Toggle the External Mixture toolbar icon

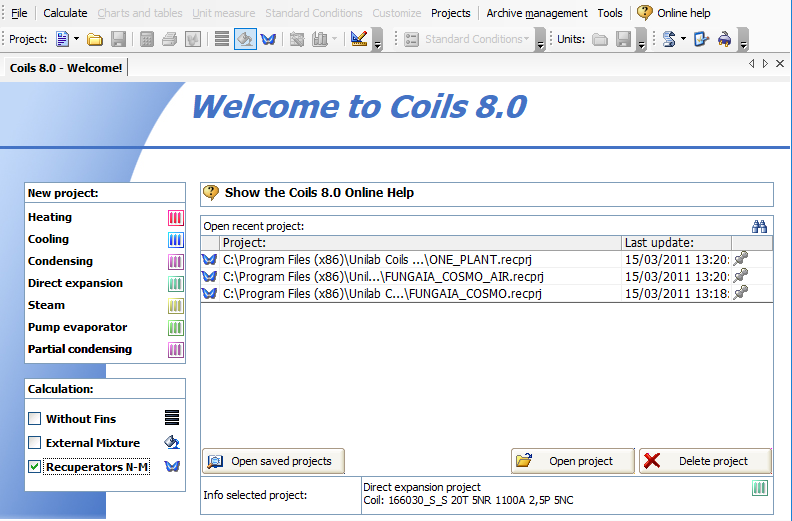point(245,39)
